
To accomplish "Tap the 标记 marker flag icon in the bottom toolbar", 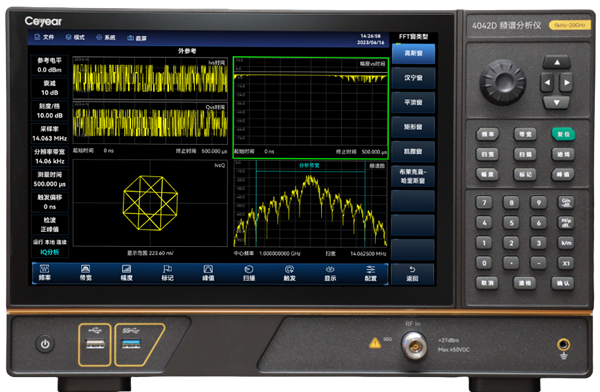I will point(167,269).
